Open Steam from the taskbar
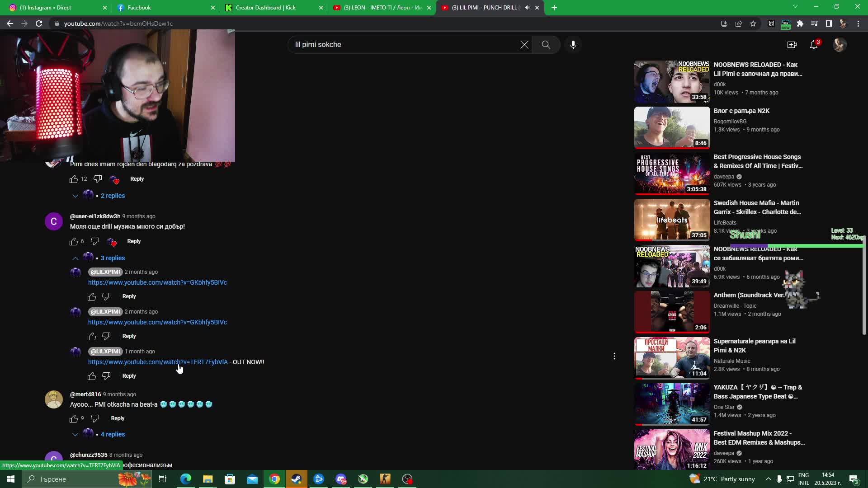The image size is (868, 488). 297,479
